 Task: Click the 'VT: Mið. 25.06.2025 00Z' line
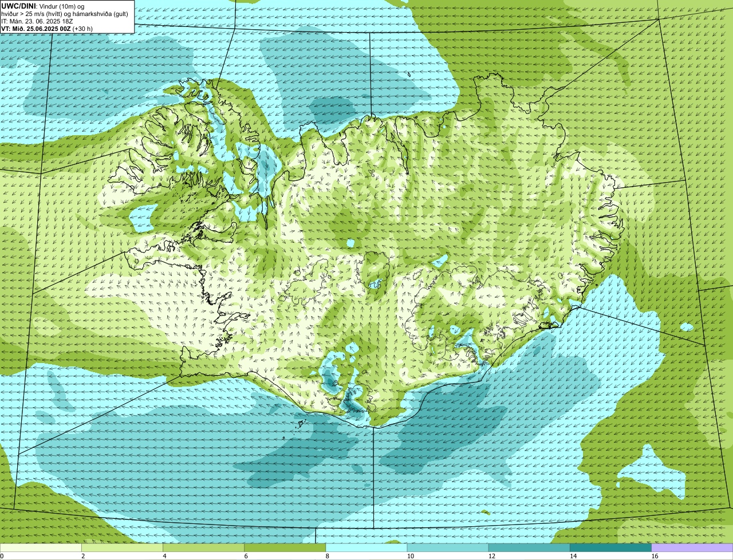point(36,28)
